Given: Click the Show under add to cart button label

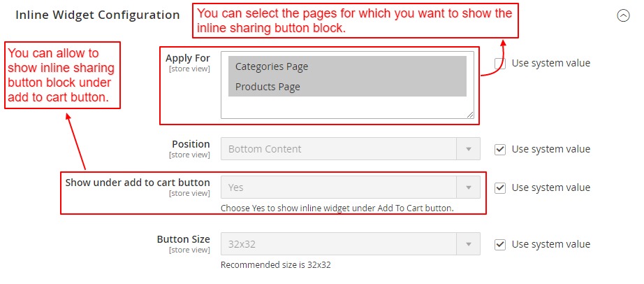Looking at the screenshot, I should (x=138, y=183).
